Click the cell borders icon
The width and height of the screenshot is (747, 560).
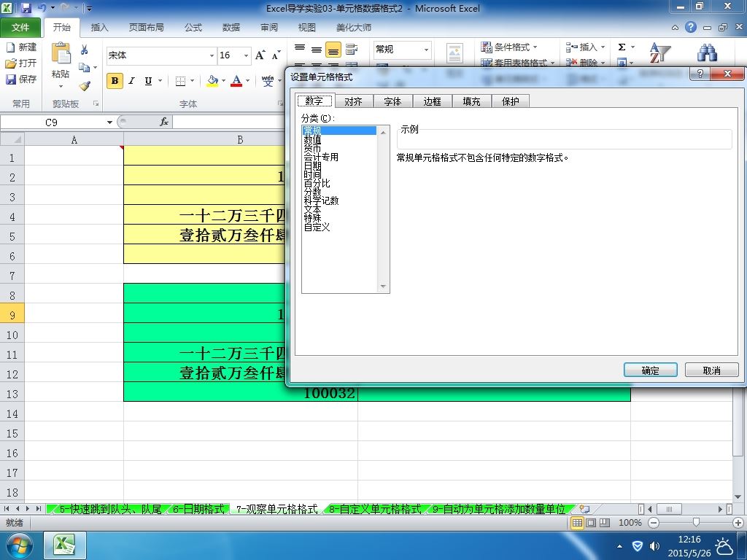pyautogui.click(x=180, y=81)
